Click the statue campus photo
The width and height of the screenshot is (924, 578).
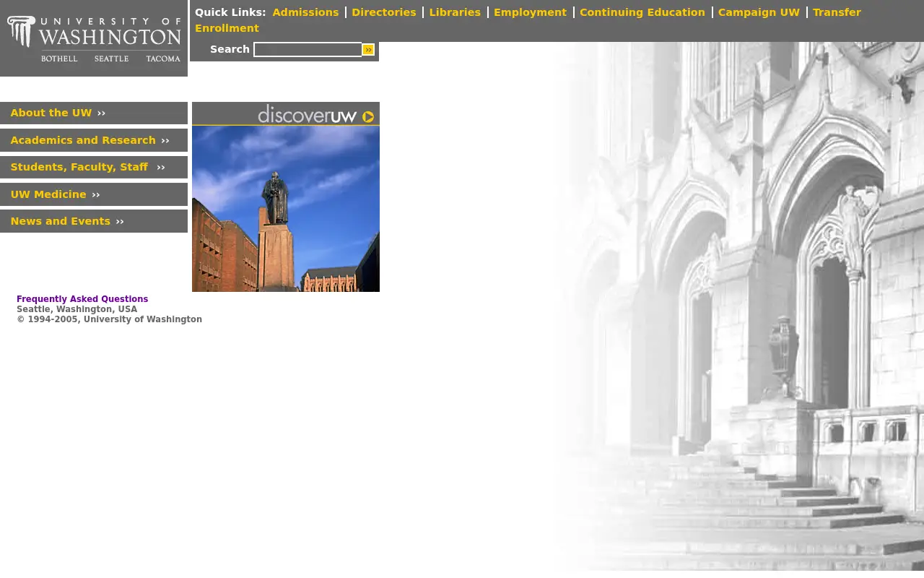tap(286, 209)
